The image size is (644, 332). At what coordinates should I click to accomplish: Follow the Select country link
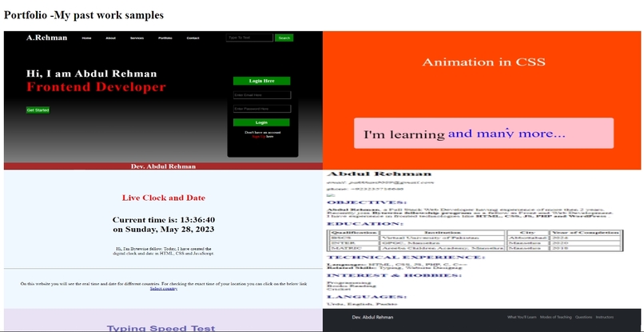point(164,288)
